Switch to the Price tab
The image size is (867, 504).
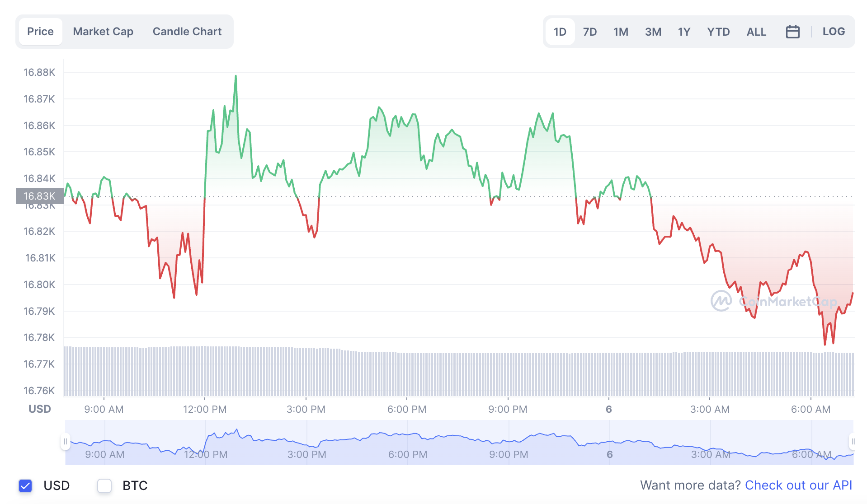tap(40, 32)
